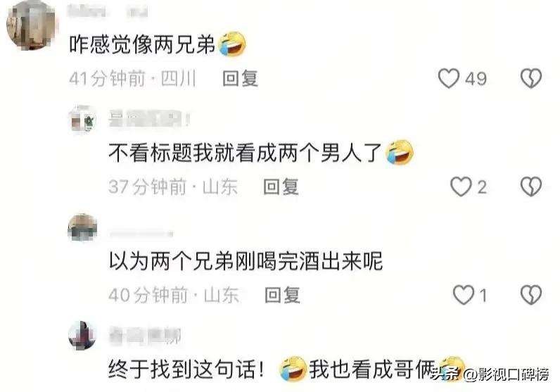Reply to the 40分钟前 山东 comment
560x392 pixels.
click(x=282, y=295)
